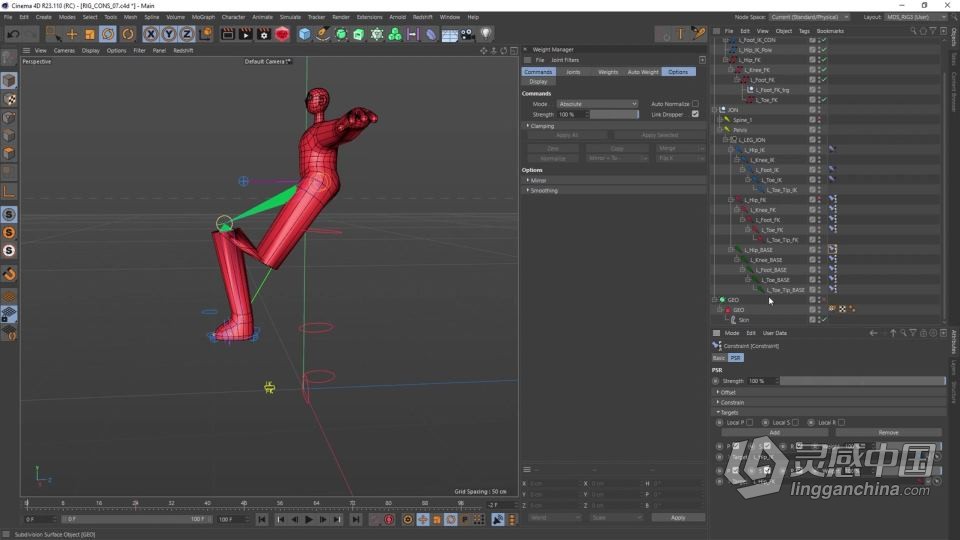
Task: Select the Skin object in tree
Action: click(x=743, y=320)
